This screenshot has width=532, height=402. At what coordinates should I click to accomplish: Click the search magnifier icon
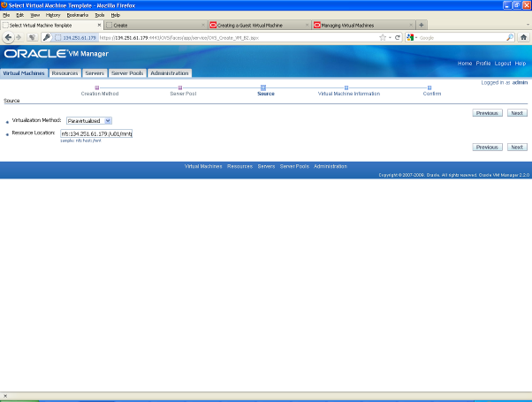point(510,38)
